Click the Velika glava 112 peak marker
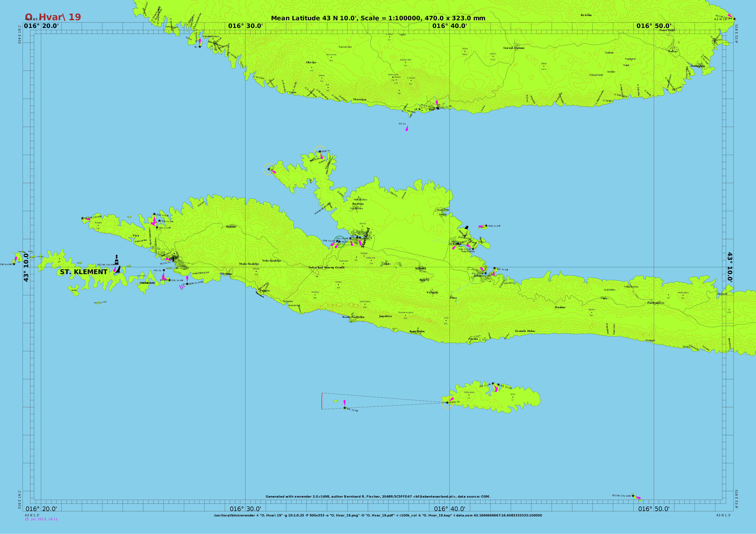The image size is (756, 534). click(469, 395)
